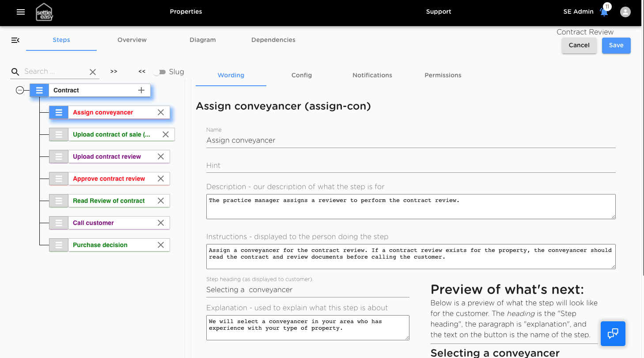Edit the Instructions text area
This screenshot has width=644, height=358.
(411, 256)
